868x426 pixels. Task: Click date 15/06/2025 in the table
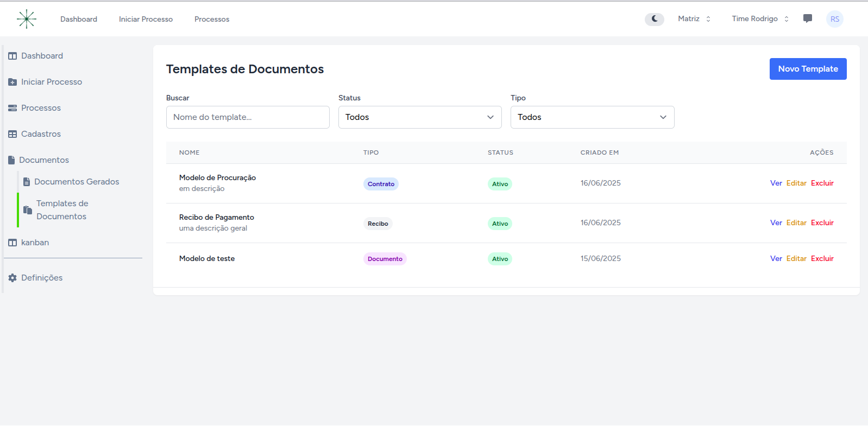pos(600,258)
